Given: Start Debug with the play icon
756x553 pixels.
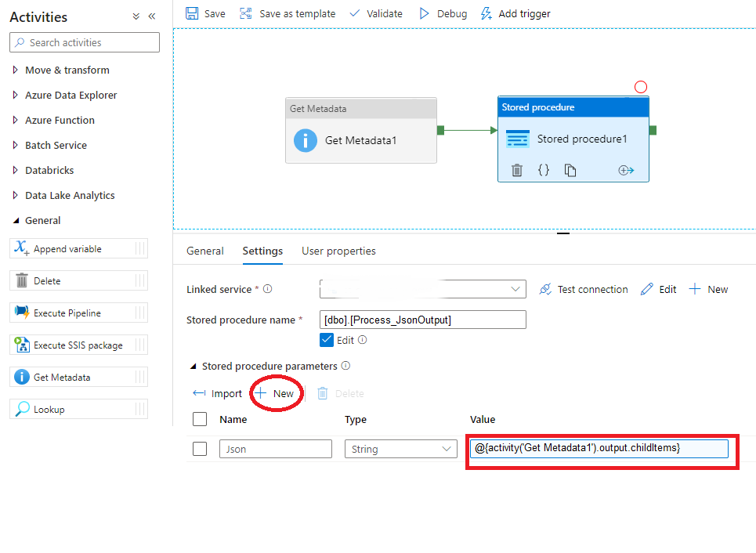Looking at the screenshot, I should coord(424,13).
